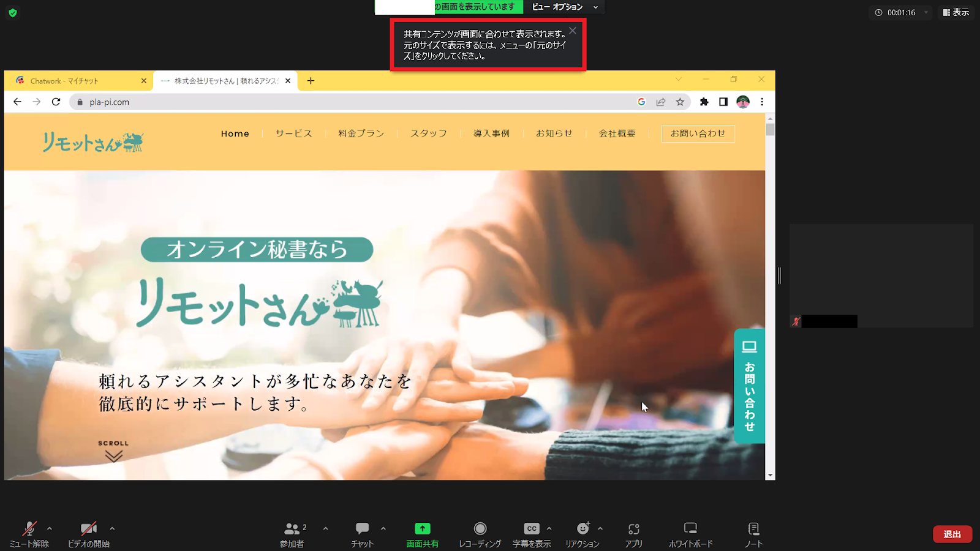Open the 参加者 participants panel
980x551 pixels.
(x=292, y=534)
